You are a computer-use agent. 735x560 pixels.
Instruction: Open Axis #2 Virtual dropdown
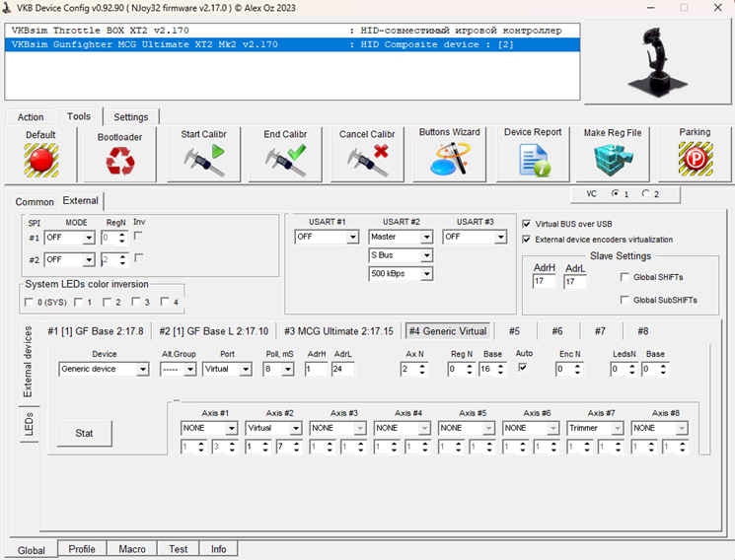point(296,428)
